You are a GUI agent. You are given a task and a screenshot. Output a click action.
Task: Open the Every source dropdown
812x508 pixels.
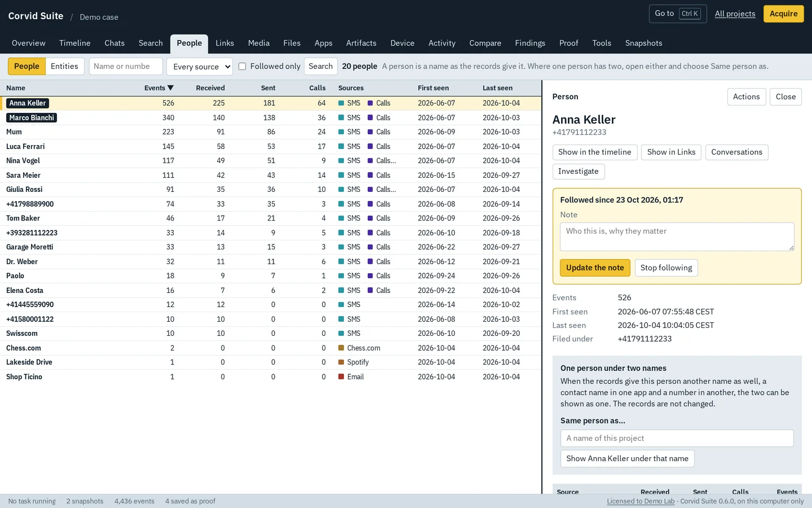point(200,67)
